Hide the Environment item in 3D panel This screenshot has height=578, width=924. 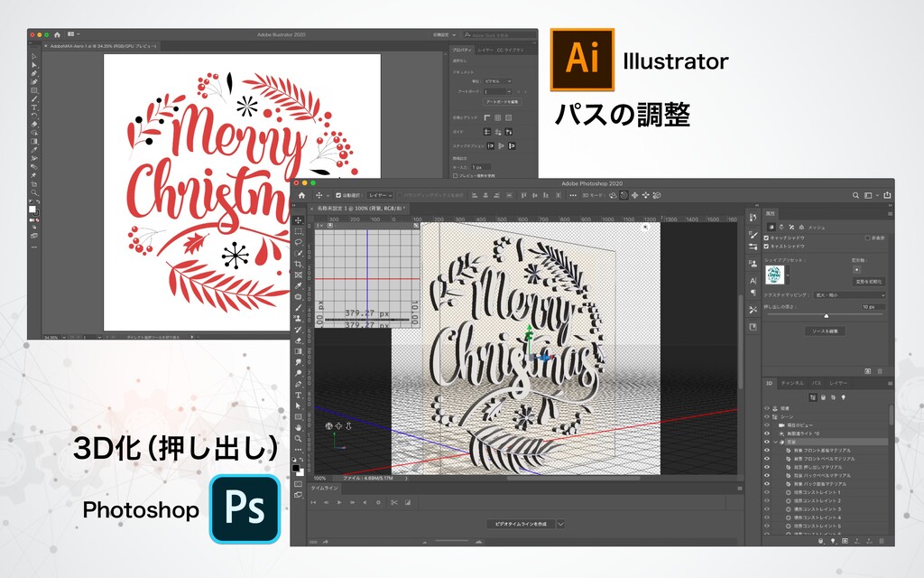[x=767, y=408]
